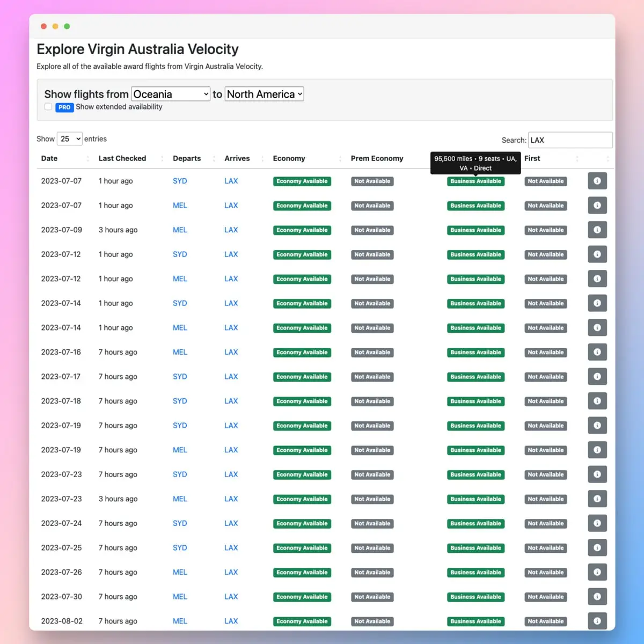Open MEL link in 2023-07-30 row
This screenshot has width=644, height=644.
(x=180, y=596)
